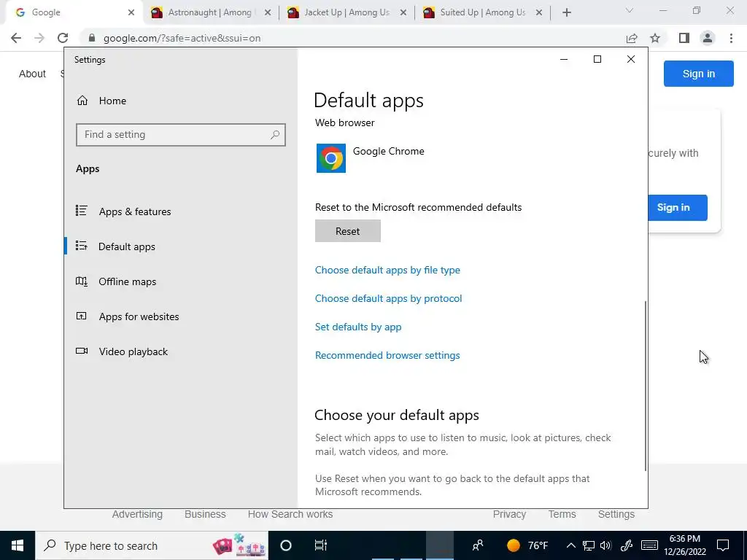Click the Google Chrome web browser icon
The height and width of the screenshot is (560, 747).
click(x=331, y=158)
